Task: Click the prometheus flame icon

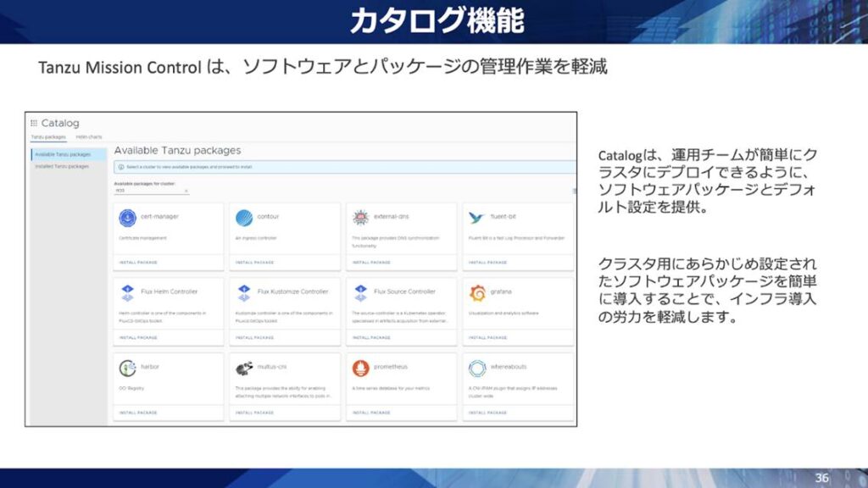Action: pos(360,368)
